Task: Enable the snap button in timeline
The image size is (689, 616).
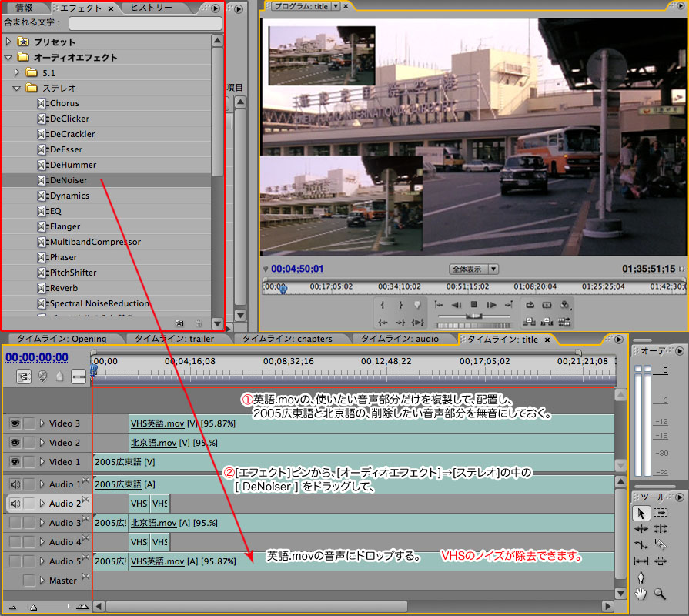Action: pyautogui.click(x=24, y=377)
